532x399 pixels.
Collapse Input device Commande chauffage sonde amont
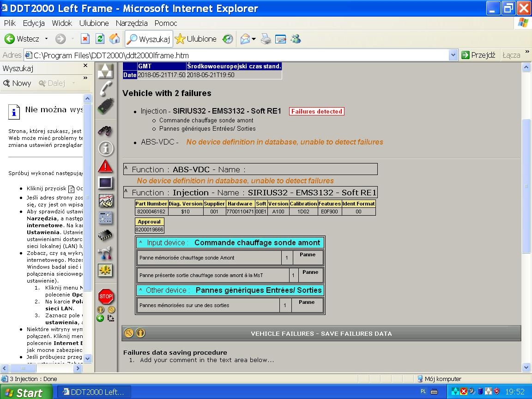[x=140, y=242]
